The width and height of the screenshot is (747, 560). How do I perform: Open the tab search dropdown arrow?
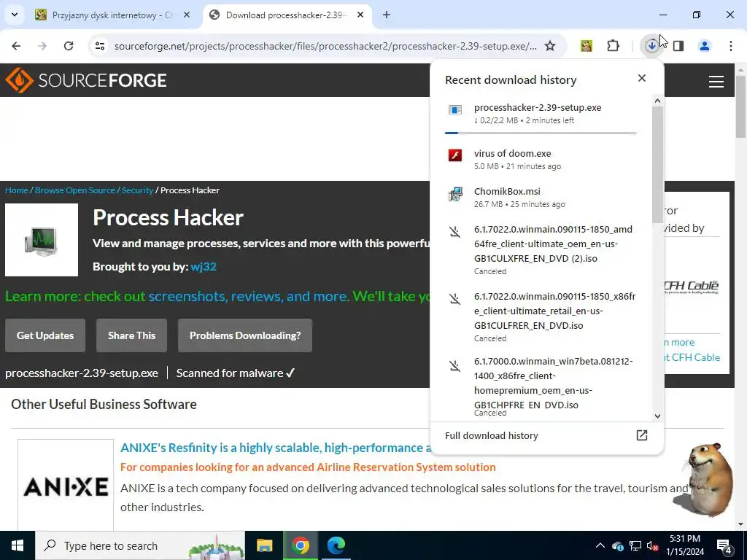[x=15, y=15]
